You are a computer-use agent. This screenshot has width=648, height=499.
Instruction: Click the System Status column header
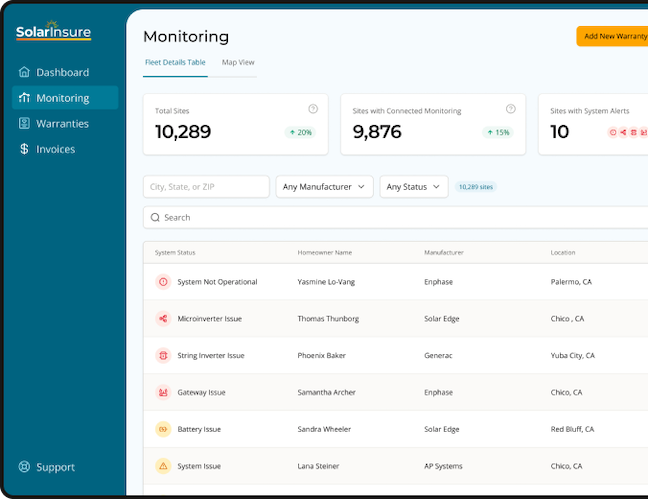coord(175,252)
